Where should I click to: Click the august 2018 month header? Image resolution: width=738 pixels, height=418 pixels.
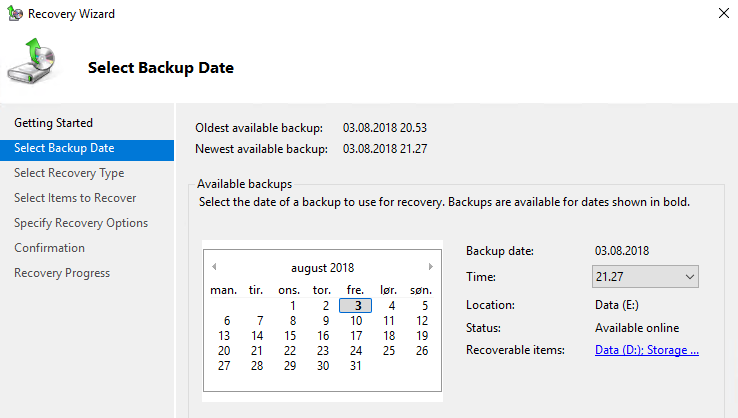tap(322, 268)
